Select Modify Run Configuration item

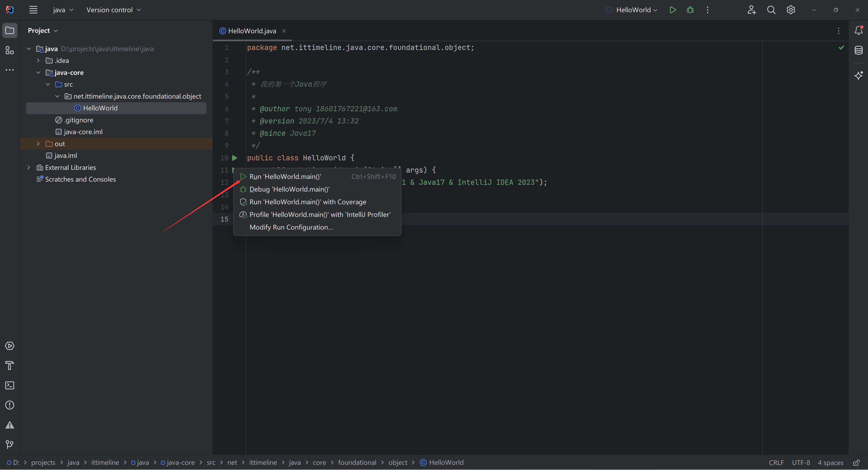317,227
